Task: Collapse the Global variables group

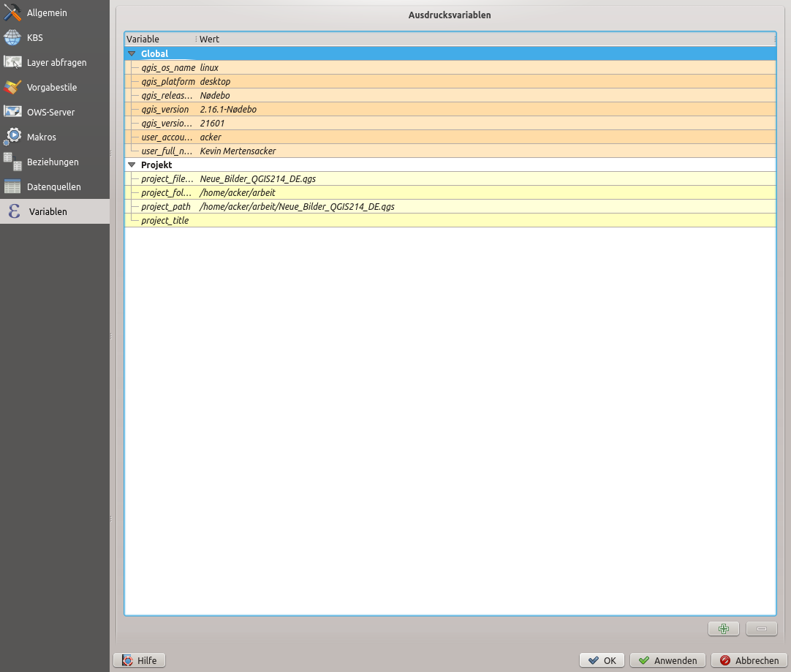Action: click(x=132, y=53)
